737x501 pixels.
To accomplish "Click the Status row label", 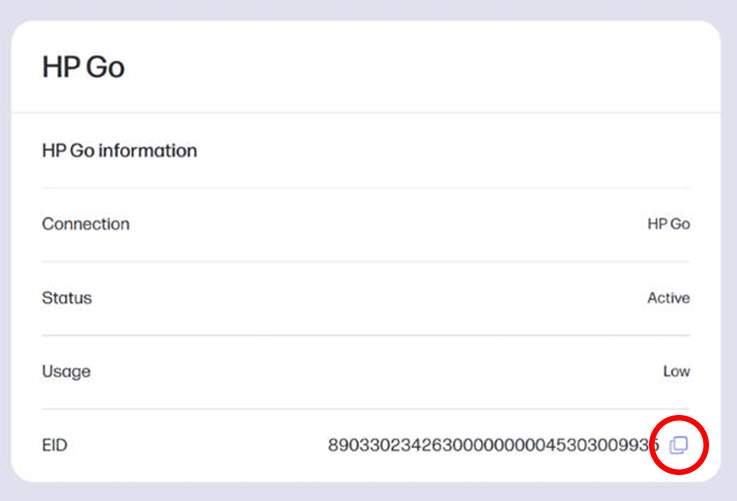I will coord(66,298).
